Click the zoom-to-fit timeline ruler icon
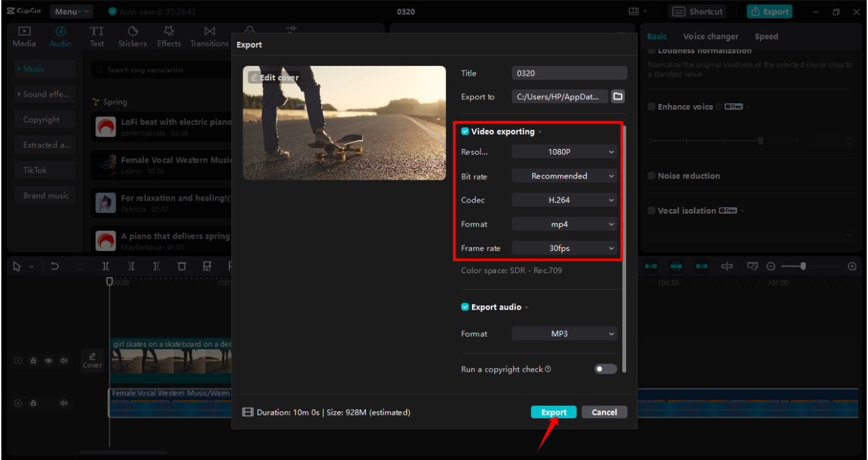 pos(752,266)
